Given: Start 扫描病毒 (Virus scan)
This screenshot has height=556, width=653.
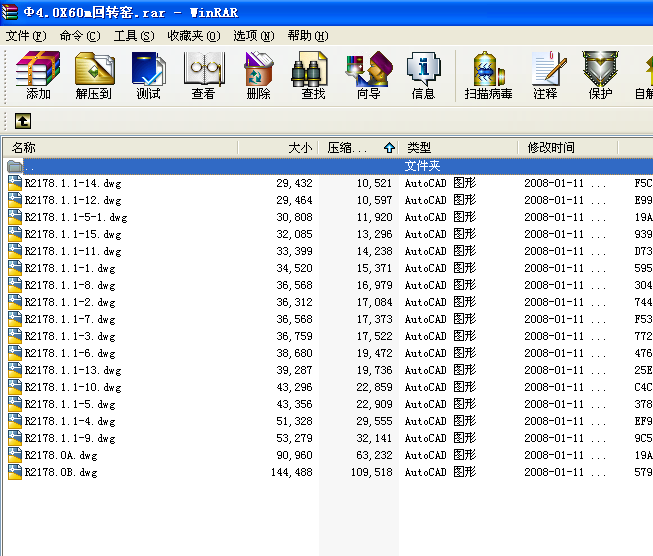Looking at the screenshot, I should (x=489, y=75).
